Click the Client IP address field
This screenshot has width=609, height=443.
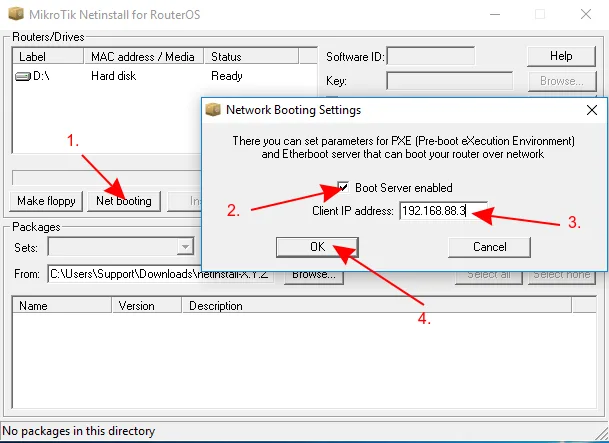(444, 211)
